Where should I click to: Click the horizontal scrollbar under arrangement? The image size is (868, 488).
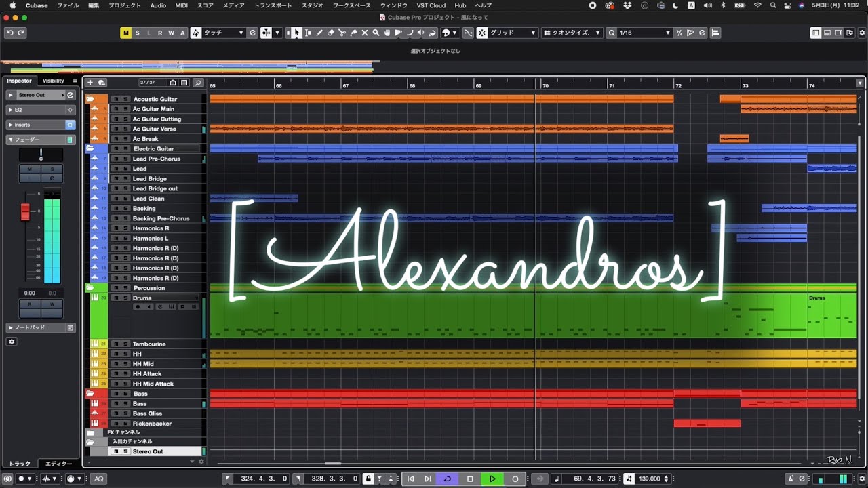[x=332, y=464]
